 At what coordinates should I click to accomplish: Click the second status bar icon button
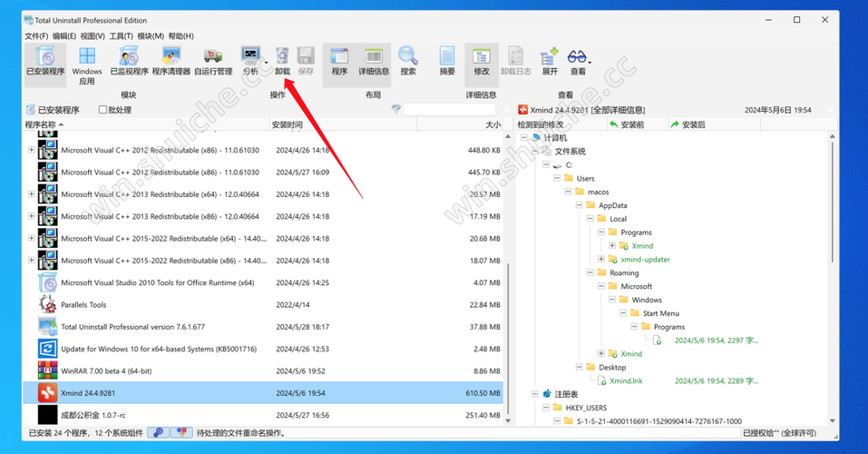click(x=181, y=433)
